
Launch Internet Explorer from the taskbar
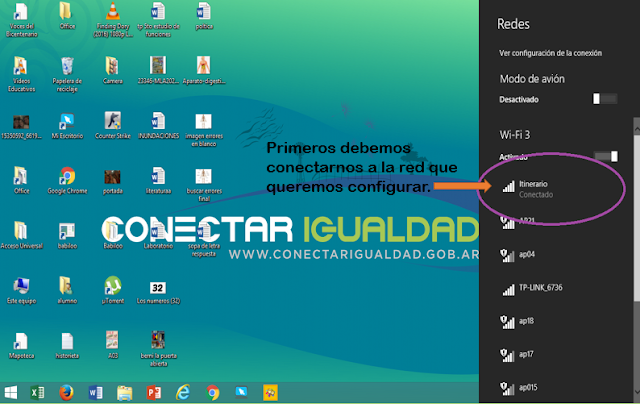coord(183,393)
